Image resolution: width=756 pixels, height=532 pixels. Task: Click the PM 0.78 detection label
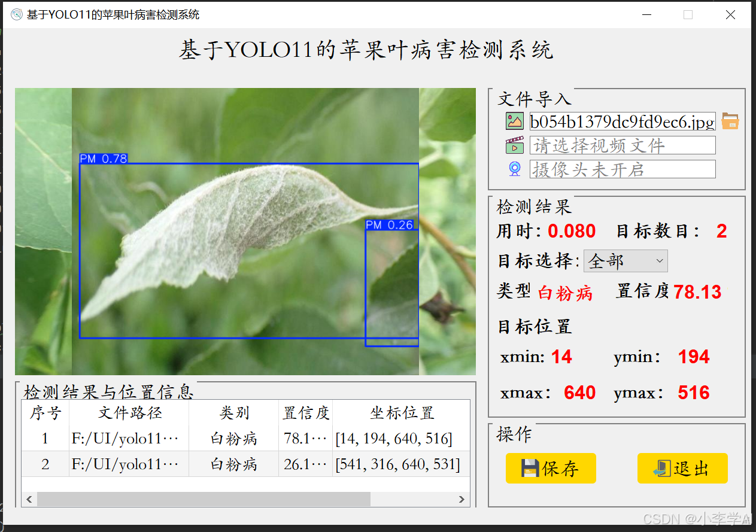coord(104,159)
